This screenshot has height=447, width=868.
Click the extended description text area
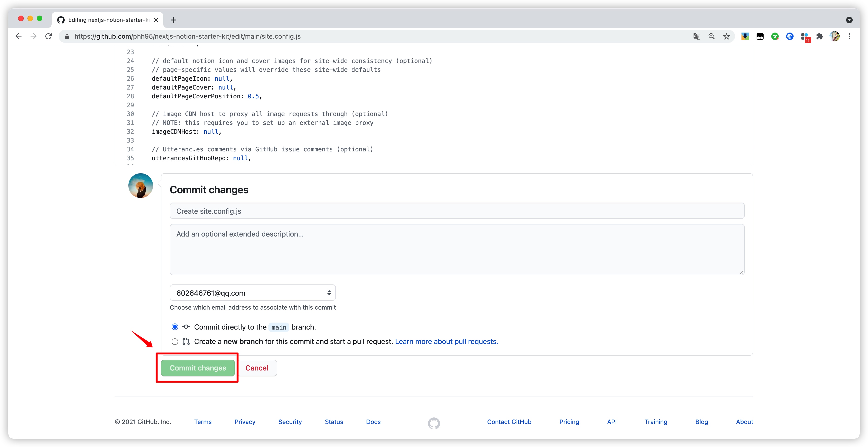457,250
